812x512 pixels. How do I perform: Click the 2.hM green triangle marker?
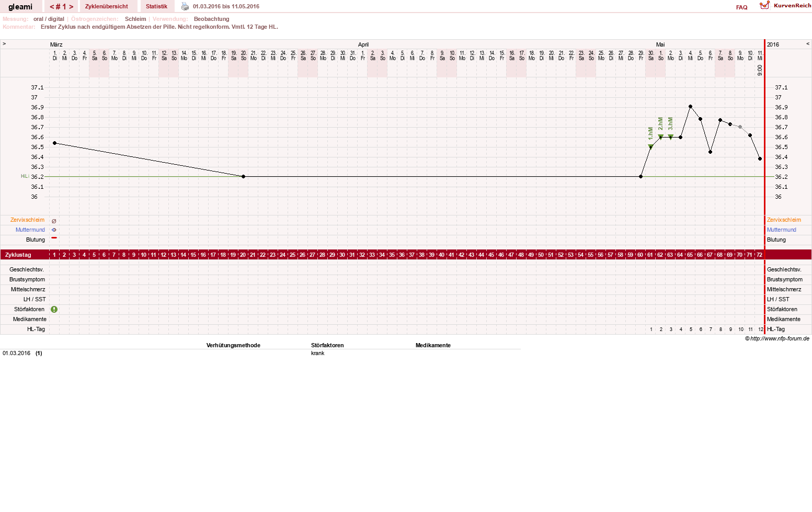[661, 137]
